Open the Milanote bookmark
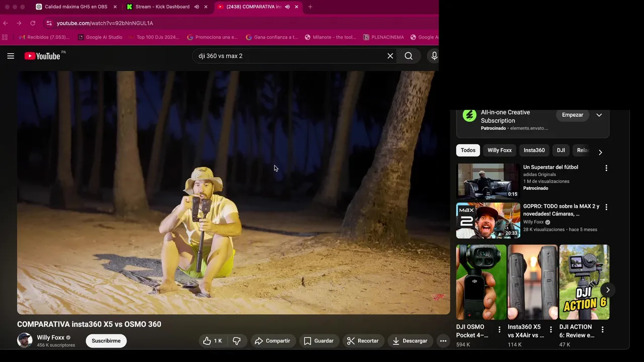This screenshot has width=644, height=362. pyautogui.click(x=330, y=37)
